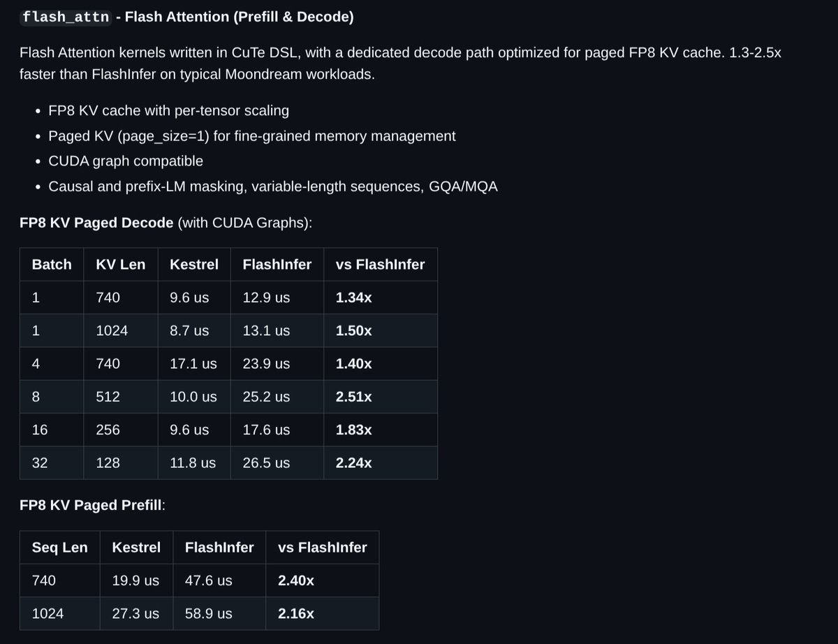The height and width of the screenshot is (644, 838).
Task: Select the 1.34x speedup cell
Action: point(354,298)
